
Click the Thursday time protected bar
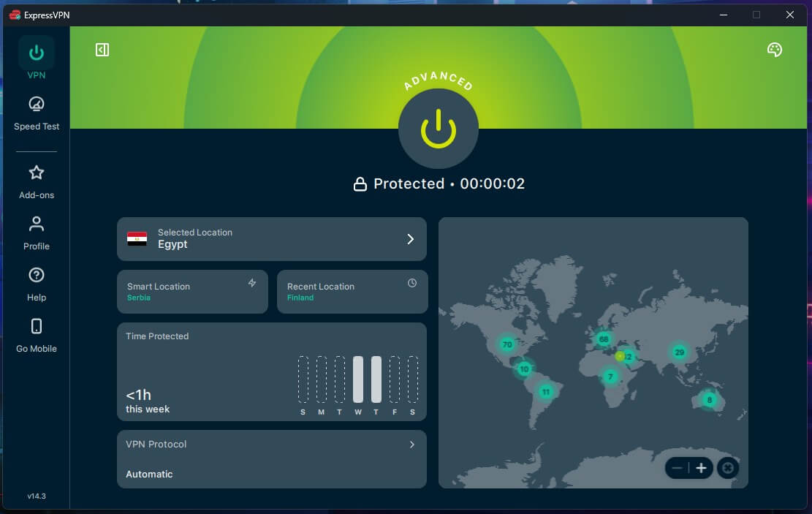click(376, 379)
